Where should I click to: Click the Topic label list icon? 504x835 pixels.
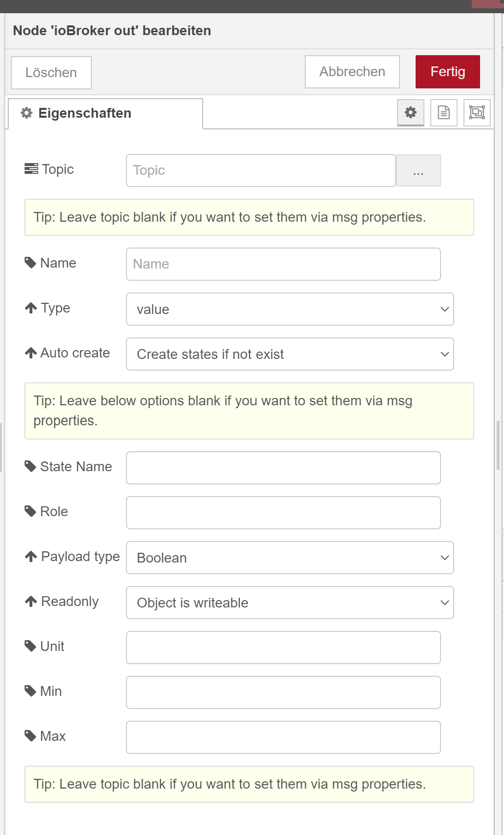[31, 169]
